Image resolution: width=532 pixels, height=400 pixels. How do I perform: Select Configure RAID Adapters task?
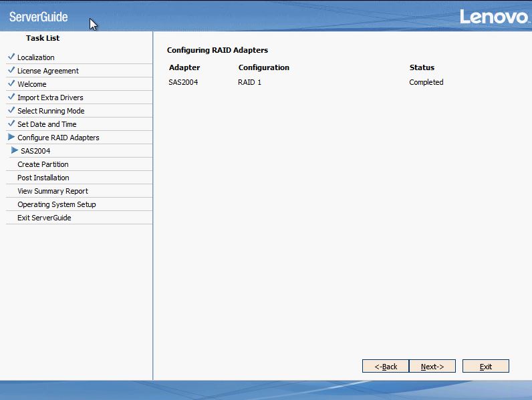click(x=58, y=138)
